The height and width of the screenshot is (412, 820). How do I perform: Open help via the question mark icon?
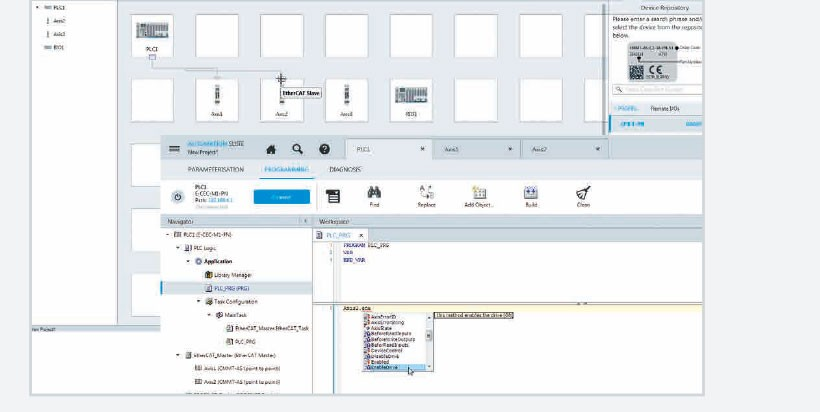tap(324, 149)
